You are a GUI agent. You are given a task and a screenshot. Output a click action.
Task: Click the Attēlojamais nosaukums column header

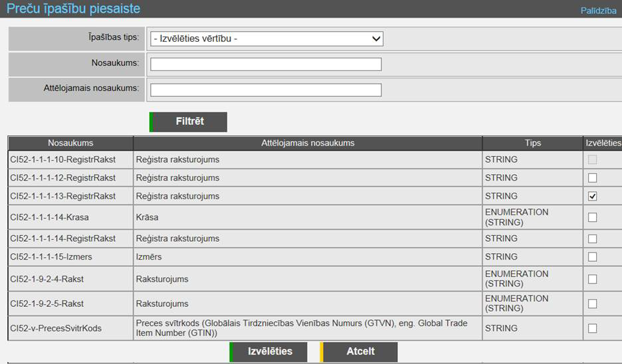tap(308, 143)
